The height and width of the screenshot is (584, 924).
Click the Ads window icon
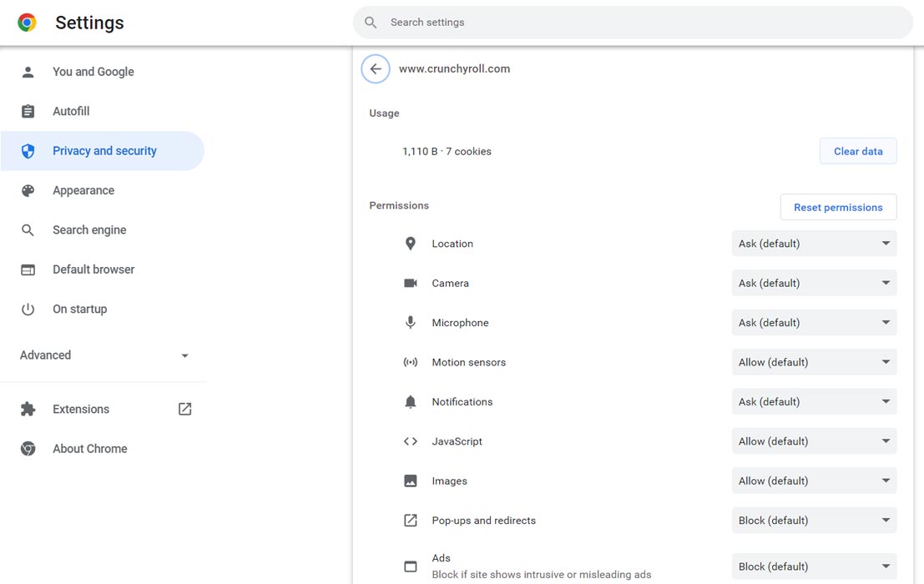(411, 566)
